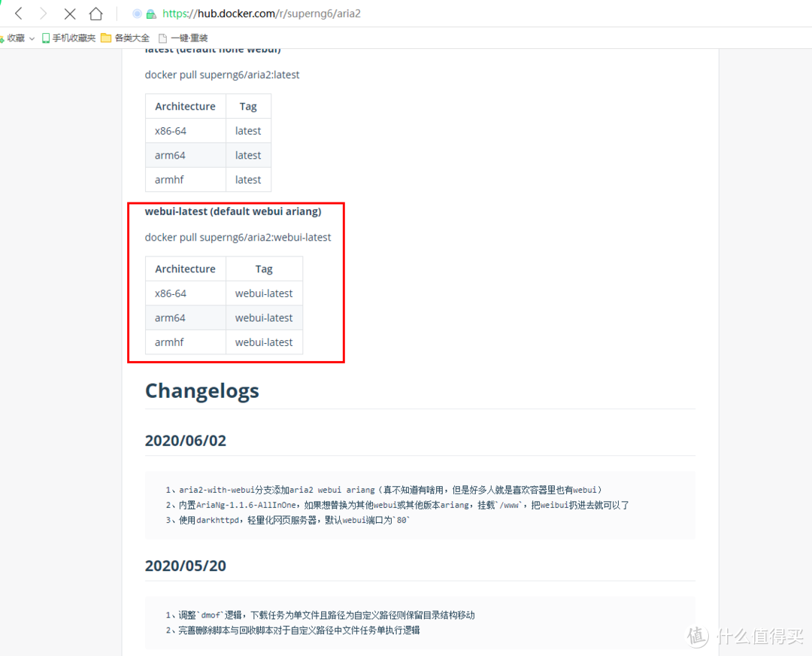
Task: Click changelog line about aria2-with-webui分支
Action: point(383,490)
